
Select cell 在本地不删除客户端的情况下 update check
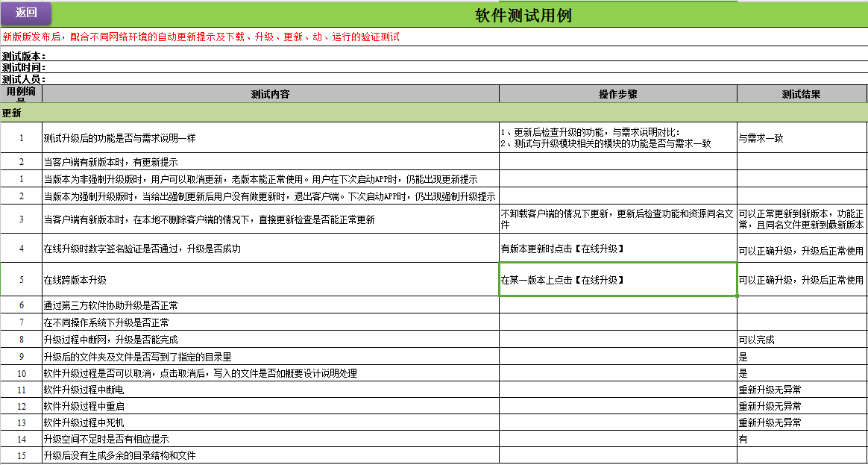click(x=271, y=219)
